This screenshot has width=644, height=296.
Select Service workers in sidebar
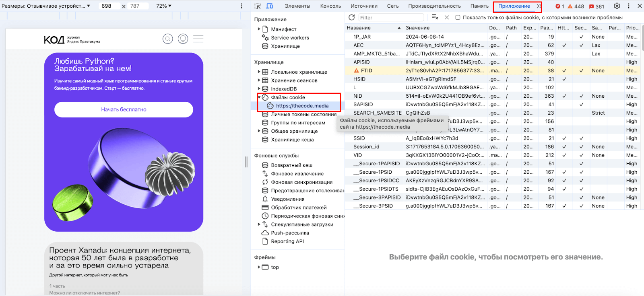click(x=290, y=38)
